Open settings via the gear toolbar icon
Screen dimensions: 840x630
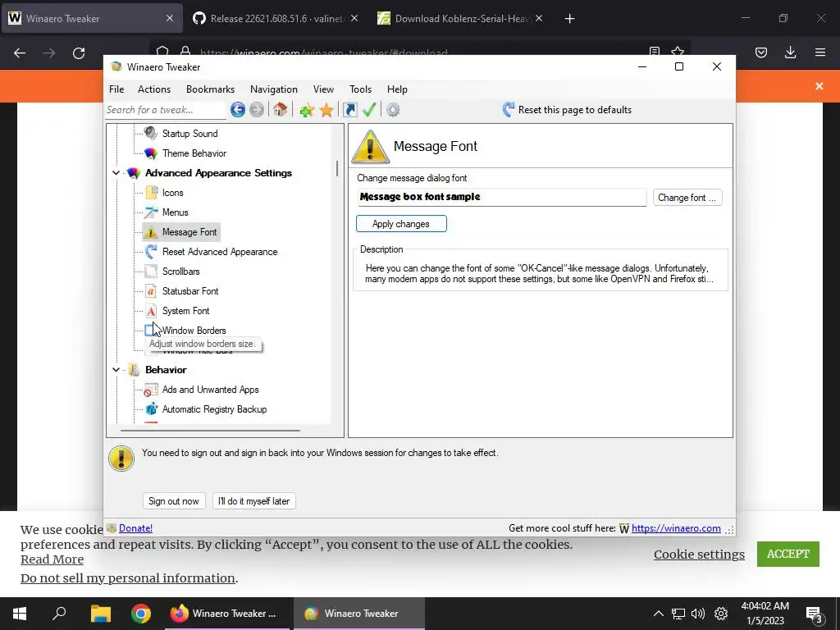[393, 110]
